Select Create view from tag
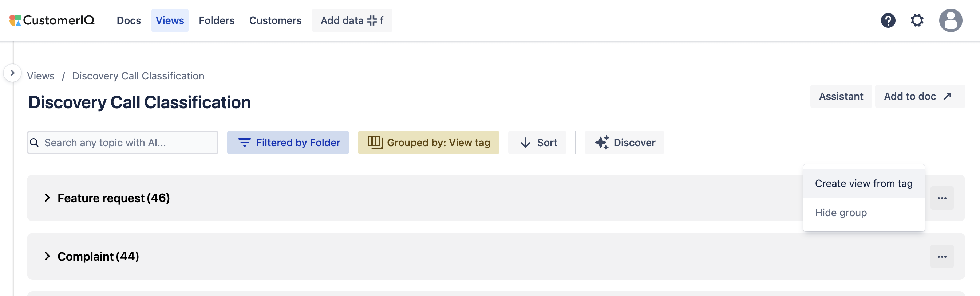980x296 pixels. (x=864, y=184)
